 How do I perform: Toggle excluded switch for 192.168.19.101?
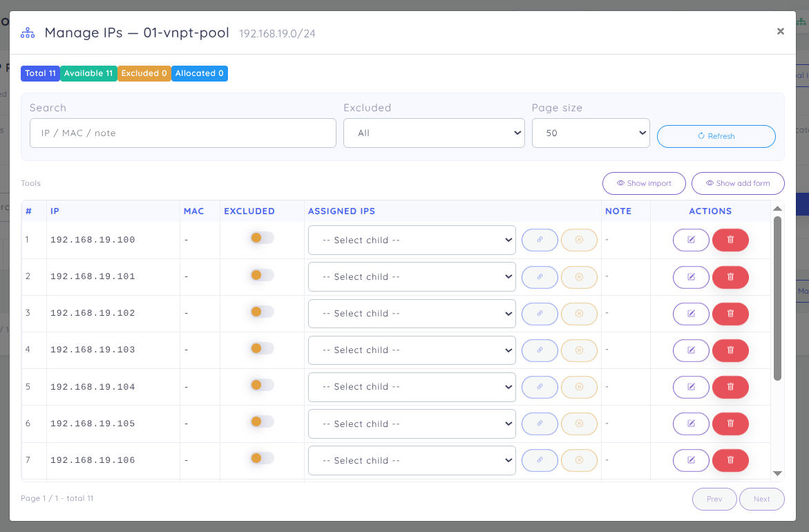point(262,275)
